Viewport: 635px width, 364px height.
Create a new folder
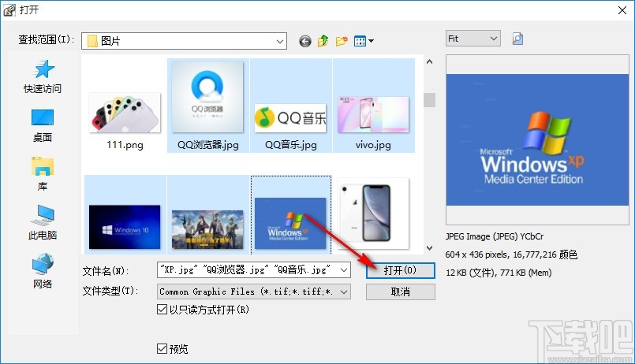pyautogui.click(x=342, y=41)
